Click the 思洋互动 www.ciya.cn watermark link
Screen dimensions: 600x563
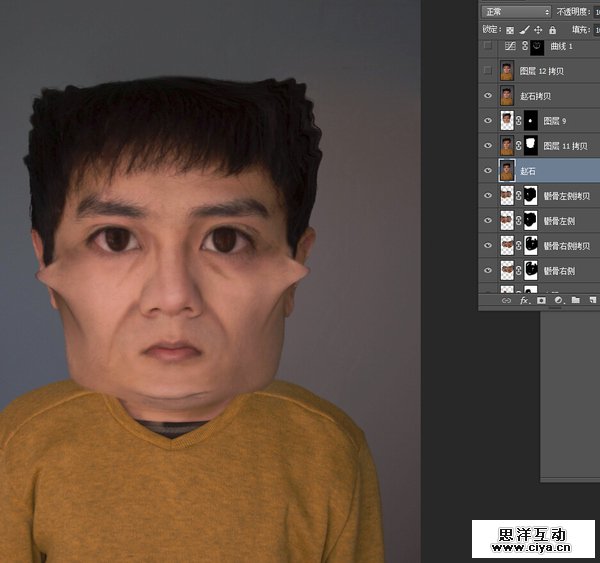pos(534,540)
